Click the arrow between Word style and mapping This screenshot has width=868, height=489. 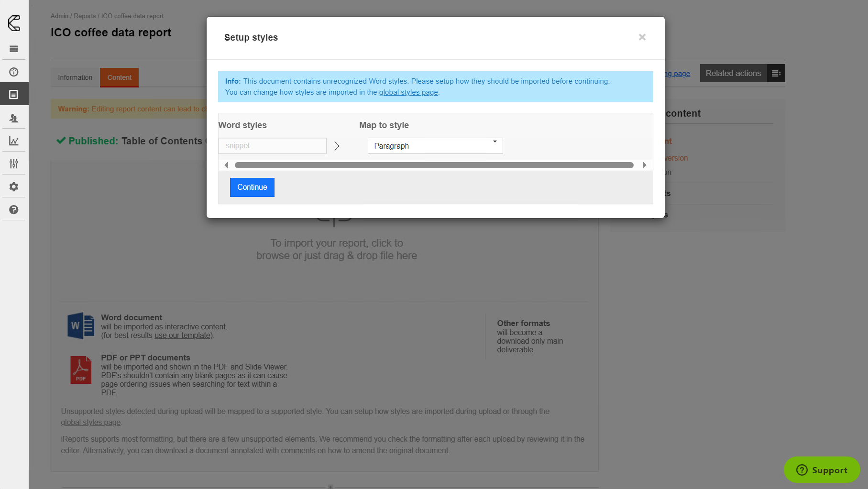click(x=337, y=146)
